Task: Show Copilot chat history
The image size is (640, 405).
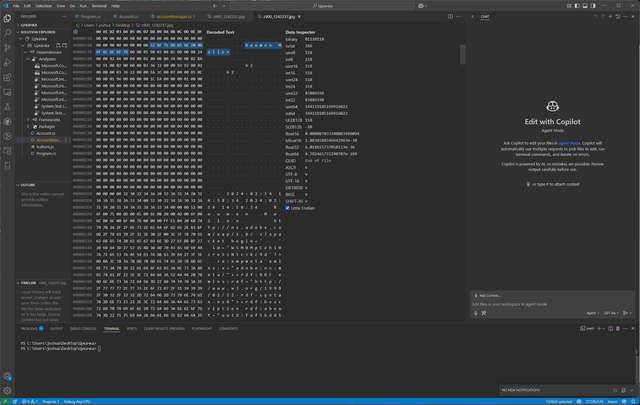Action: point(618,17)
